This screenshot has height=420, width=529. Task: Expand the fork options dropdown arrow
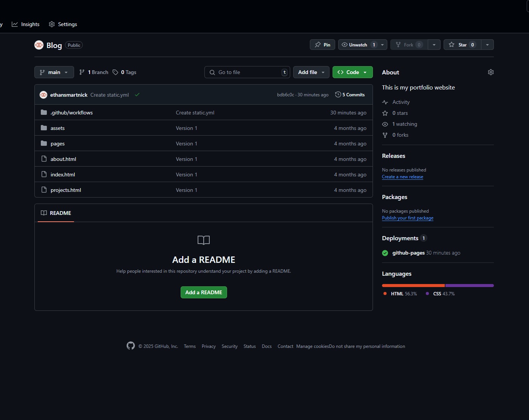pos(434,45)
